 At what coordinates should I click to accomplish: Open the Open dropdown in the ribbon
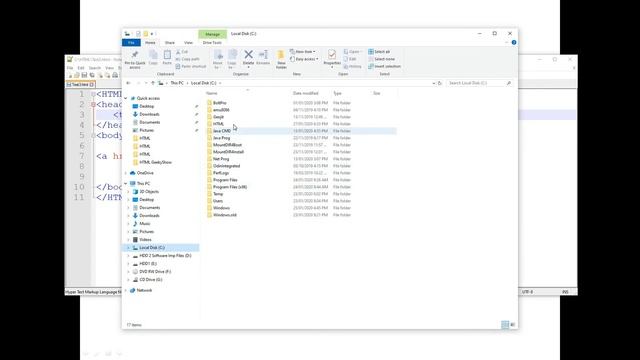tap(352, 52)
